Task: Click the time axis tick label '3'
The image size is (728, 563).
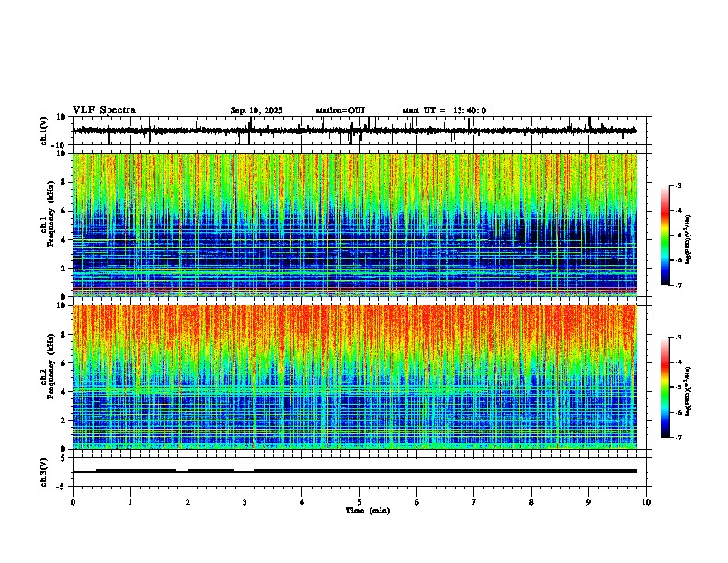Action: tap(245, 502)
